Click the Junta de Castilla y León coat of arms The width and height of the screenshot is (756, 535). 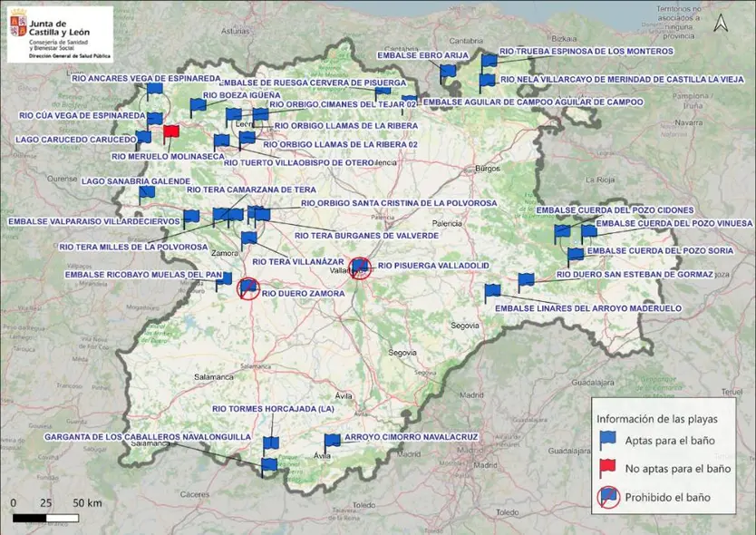click(18, 23)
